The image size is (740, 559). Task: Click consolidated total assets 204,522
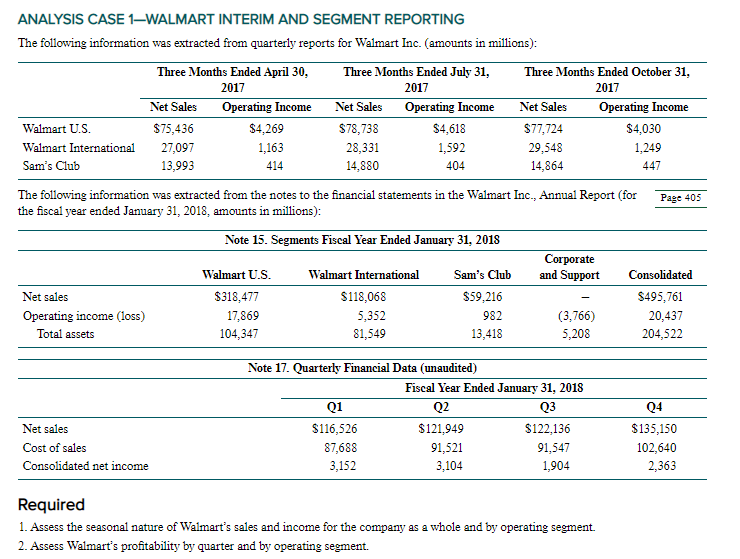pos(662,334)
